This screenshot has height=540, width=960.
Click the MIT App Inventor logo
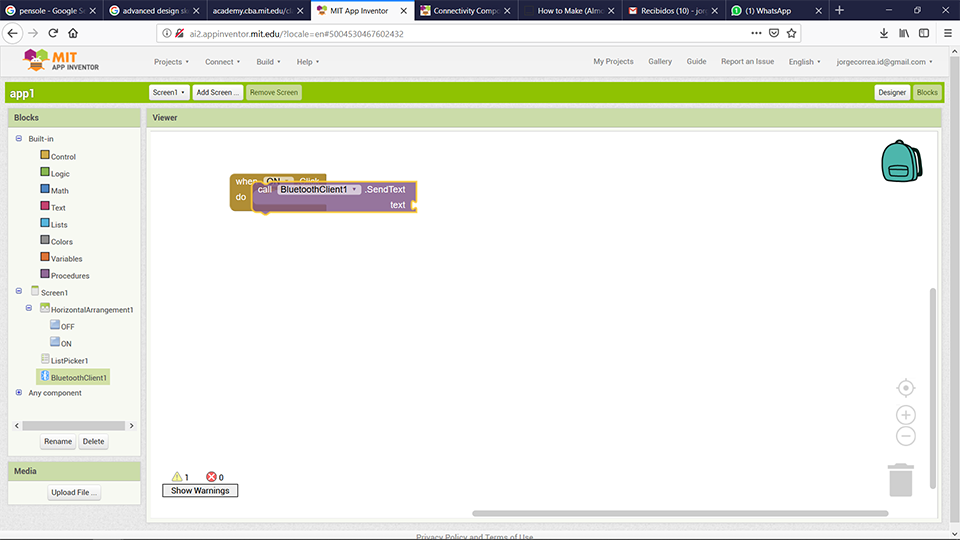60,61
